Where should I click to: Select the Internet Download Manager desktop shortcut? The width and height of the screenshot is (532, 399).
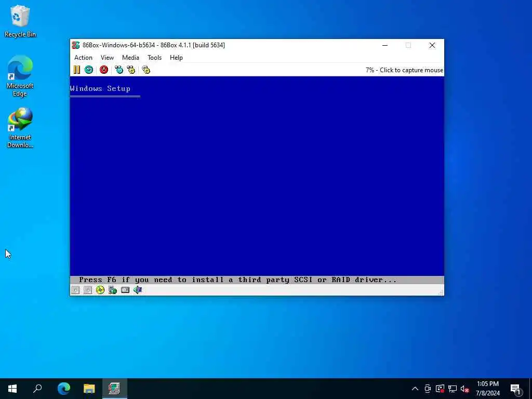(20, 128)
